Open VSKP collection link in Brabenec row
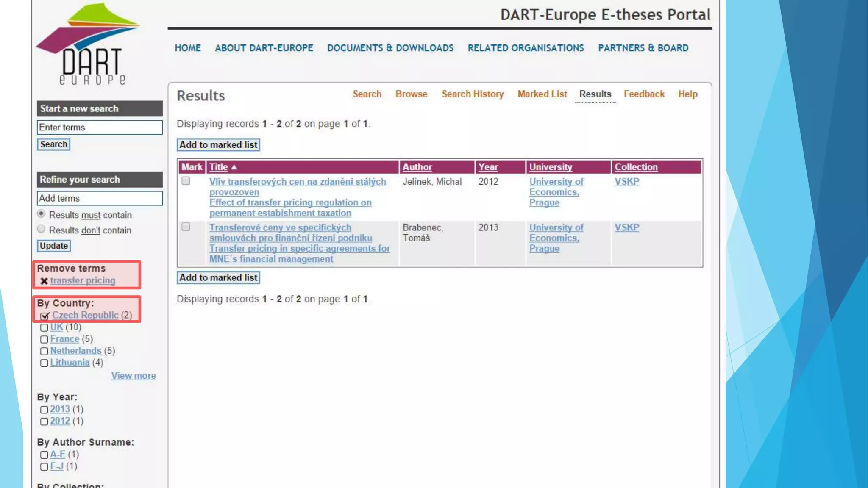The width and height of the screenshot is (868, 488). click(627, 227)
